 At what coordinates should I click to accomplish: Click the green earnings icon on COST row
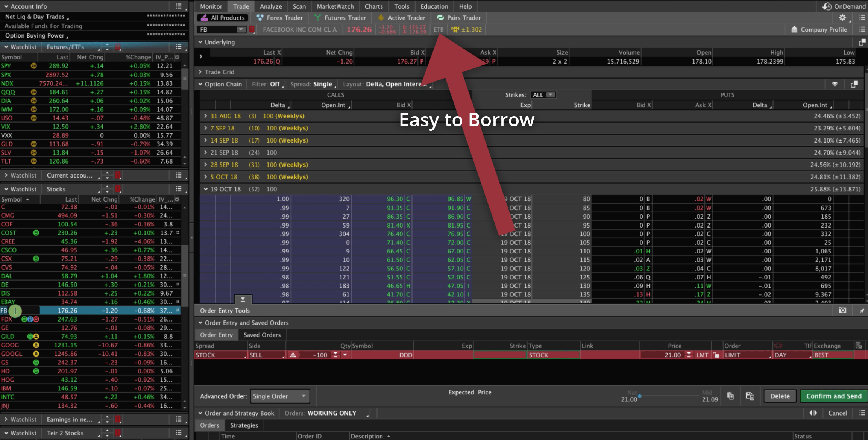pyautogui.click(x=36, y=233)
